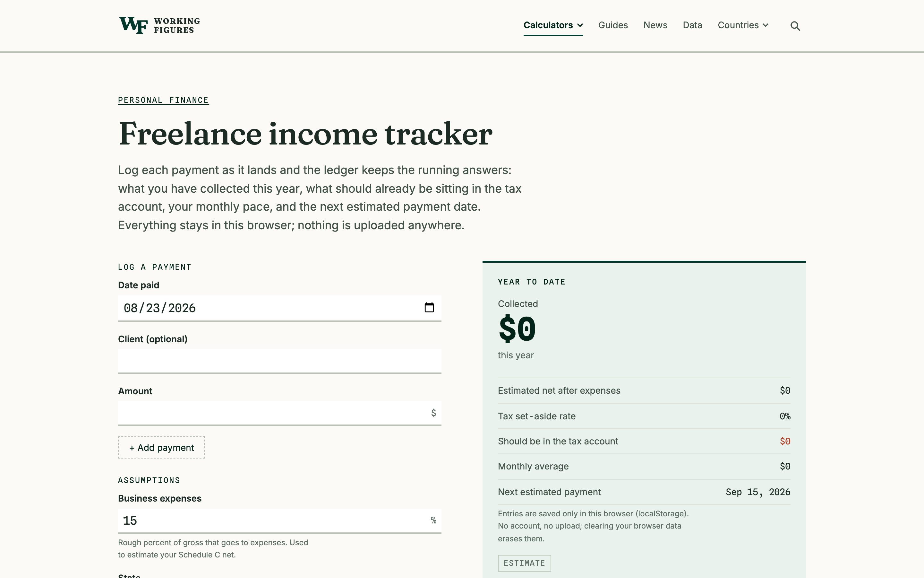Screen dimensions: 924x578
Task: Expand the Countries dropdown
Action: (743, 25)
